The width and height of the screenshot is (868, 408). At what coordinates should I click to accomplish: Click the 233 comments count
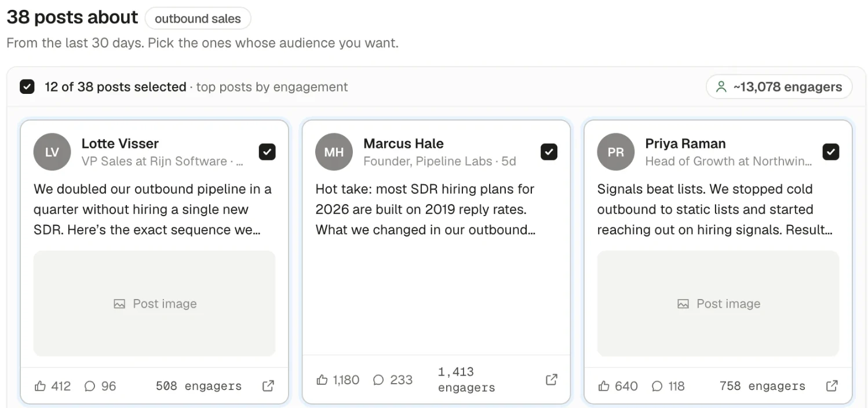point(401,380)
